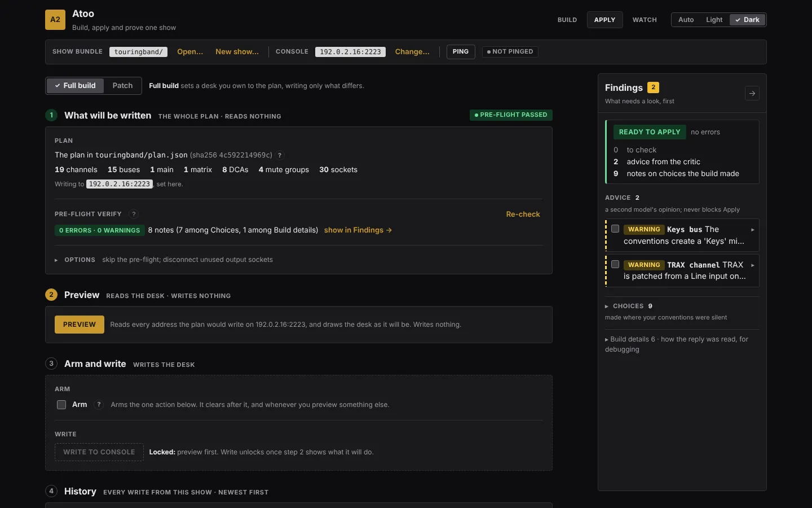Click show in Findings link
Image resolution: width=812 pixels, height=508 pixels.
coord(358,230)
